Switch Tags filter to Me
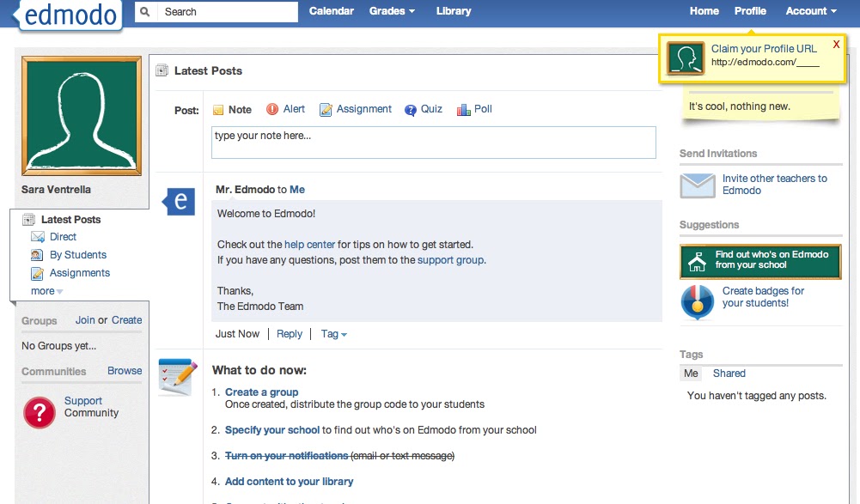 click(691, 373)
